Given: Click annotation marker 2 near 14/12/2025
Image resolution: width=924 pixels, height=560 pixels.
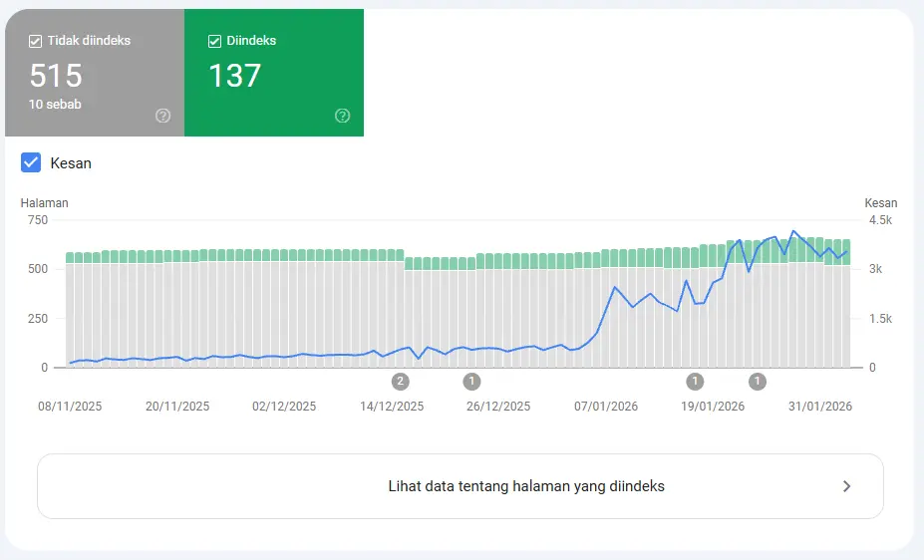Looking at the screenshot, I should click(401, 381).
